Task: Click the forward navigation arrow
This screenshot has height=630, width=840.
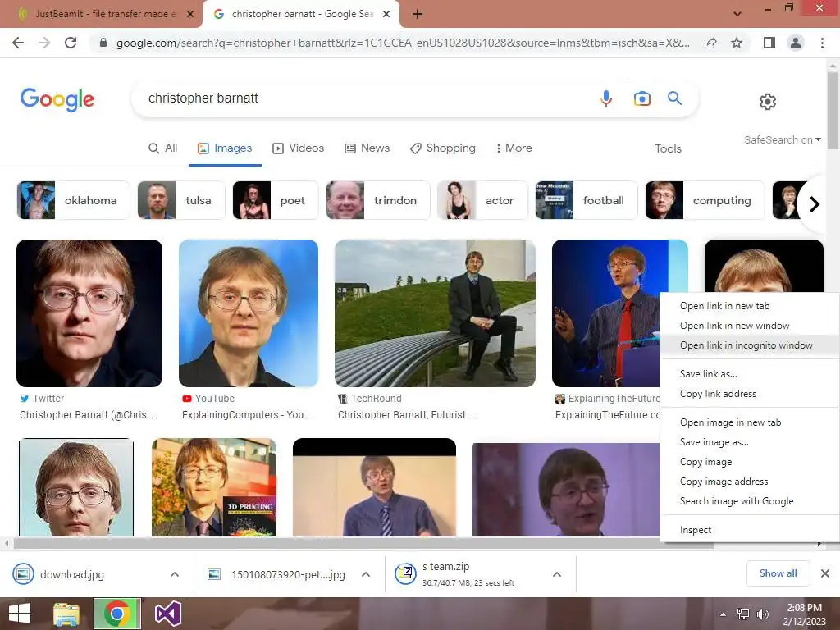Action: click(x=44, y=43)
